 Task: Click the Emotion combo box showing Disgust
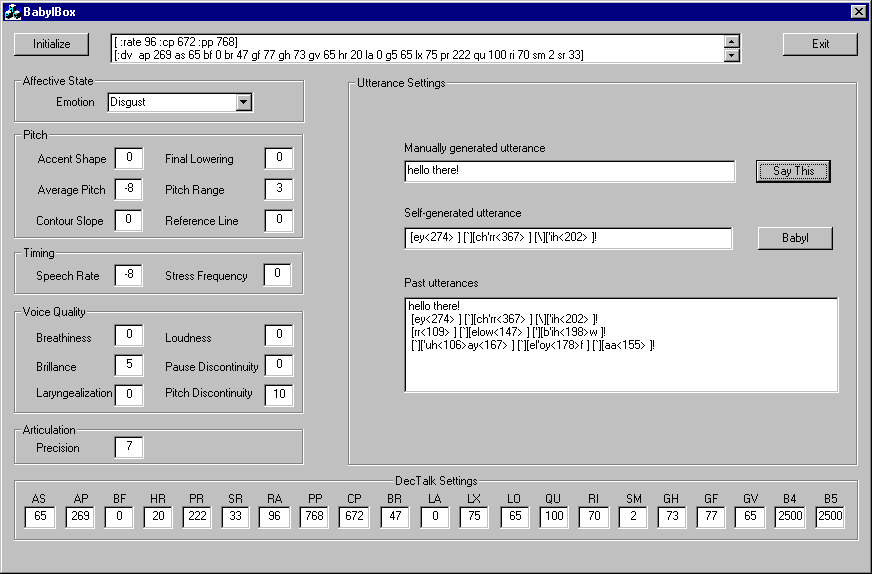[x=180, y=102]
